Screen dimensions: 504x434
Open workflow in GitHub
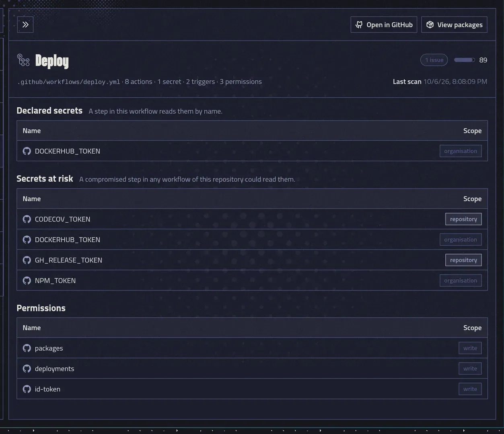(x=384, y=25)
